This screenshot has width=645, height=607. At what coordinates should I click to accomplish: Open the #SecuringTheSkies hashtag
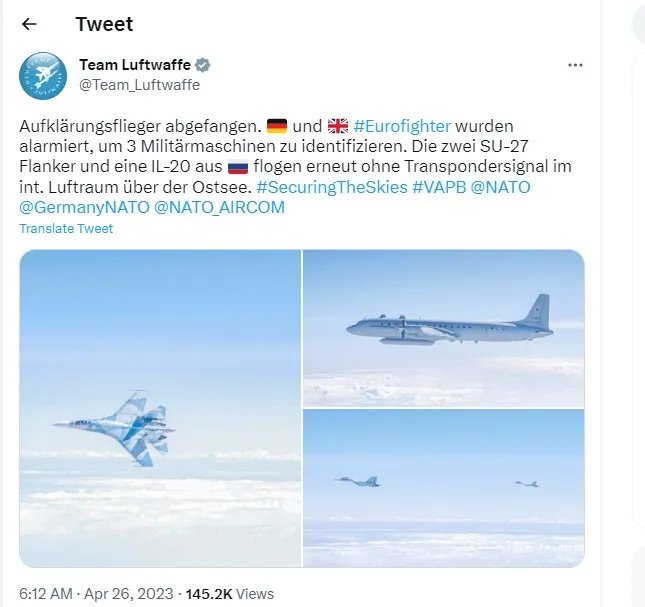[332, 188]
